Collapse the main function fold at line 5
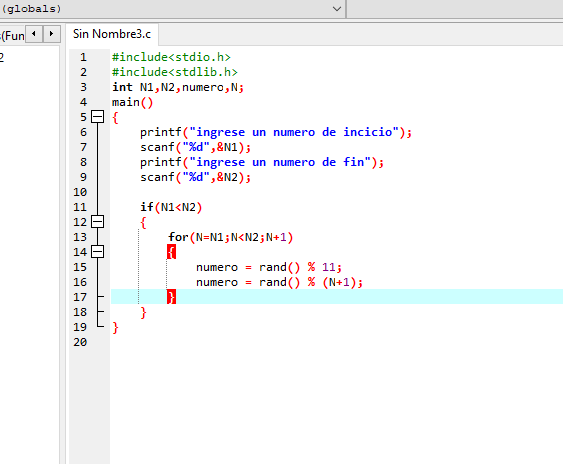 point(97,117)
